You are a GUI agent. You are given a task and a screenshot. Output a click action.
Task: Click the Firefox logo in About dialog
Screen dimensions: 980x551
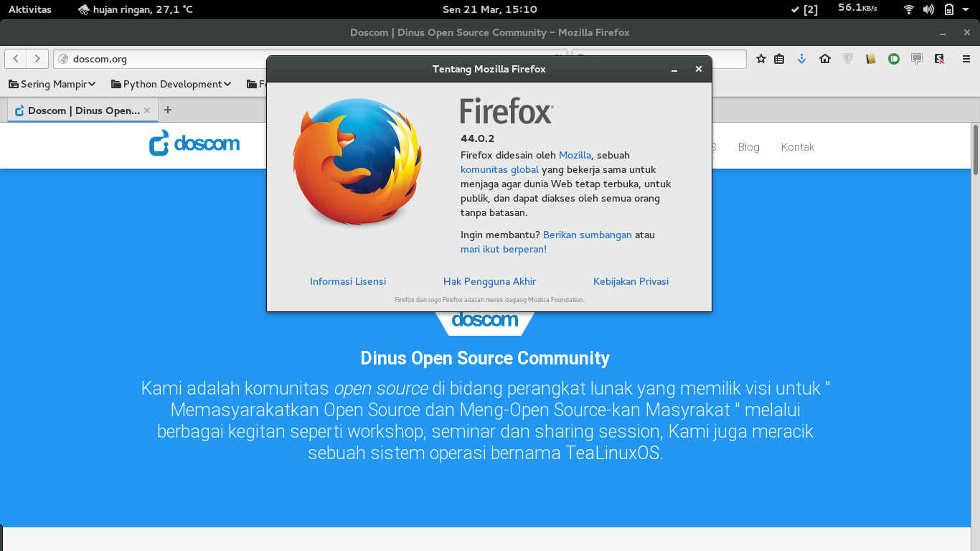pyautogui.click(x=357, y=162)
